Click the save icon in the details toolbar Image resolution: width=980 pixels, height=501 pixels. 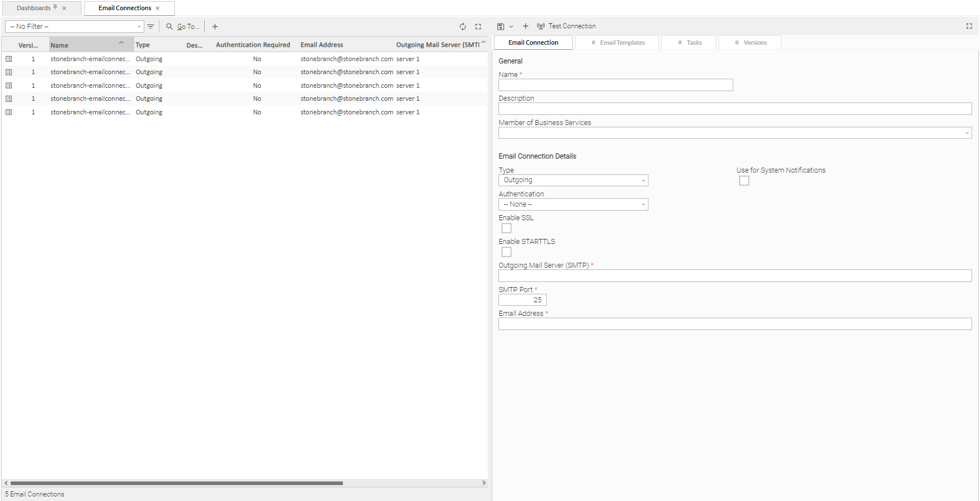click(501, 27)
